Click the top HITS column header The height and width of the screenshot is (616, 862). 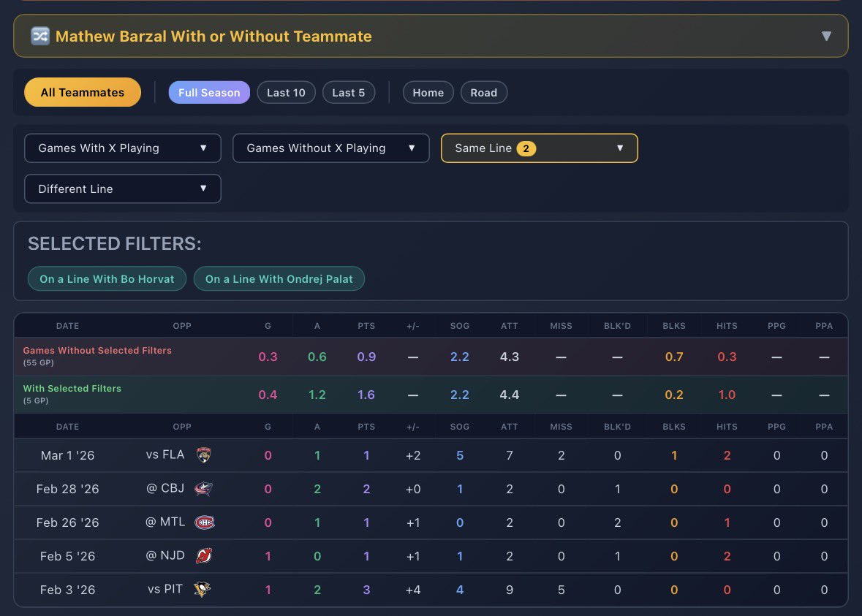727,326
